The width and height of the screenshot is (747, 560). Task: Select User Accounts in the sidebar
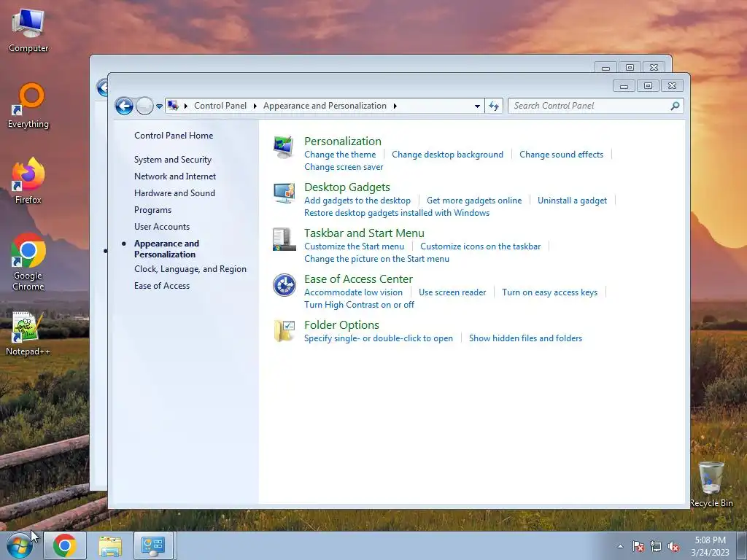tap(162, 227)
